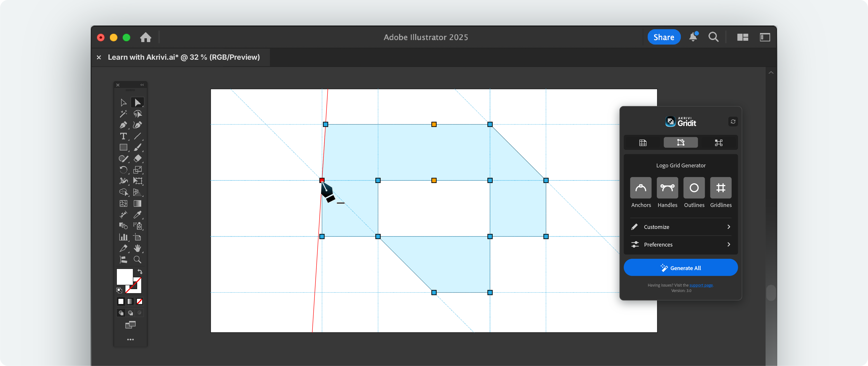868x366 pixels.
Task: Open notifications bell icon
Action: (694, 37)
